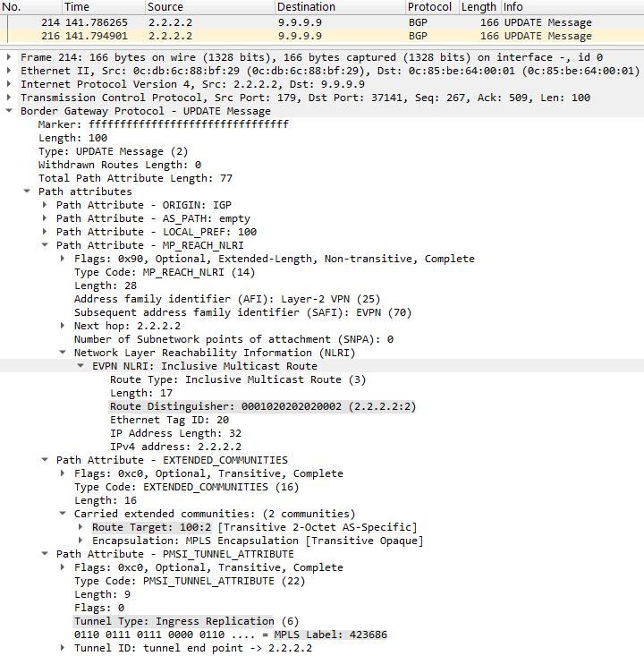The image size is (644, 656).
Task: Select 'IPv4 address: 2.2.2.2' row
Action: [175, 447]
